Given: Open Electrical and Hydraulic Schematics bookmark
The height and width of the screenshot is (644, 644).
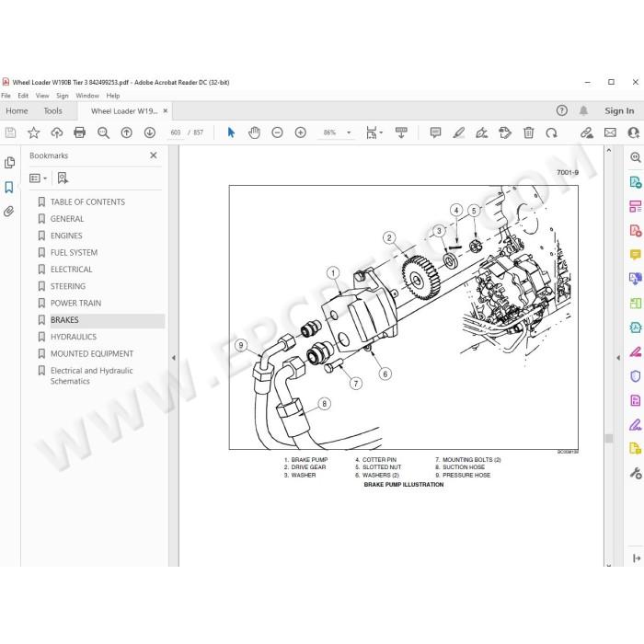Looking at the screenshot, I should (92, 375).
